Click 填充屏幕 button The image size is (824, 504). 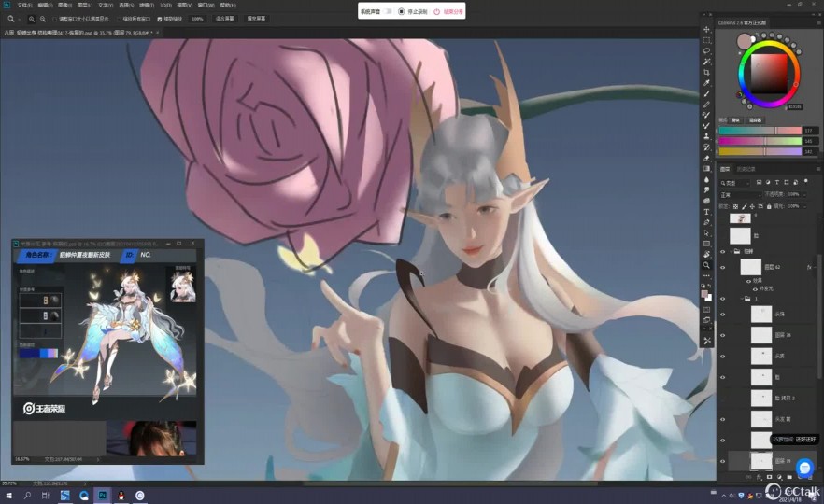(x=256, y=19)
